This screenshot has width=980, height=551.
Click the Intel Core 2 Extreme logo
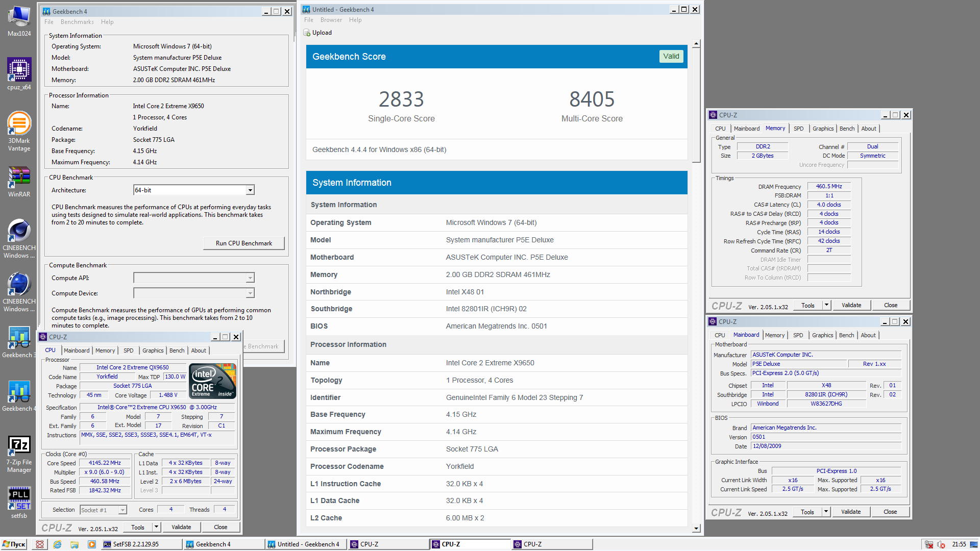(212, 381)
